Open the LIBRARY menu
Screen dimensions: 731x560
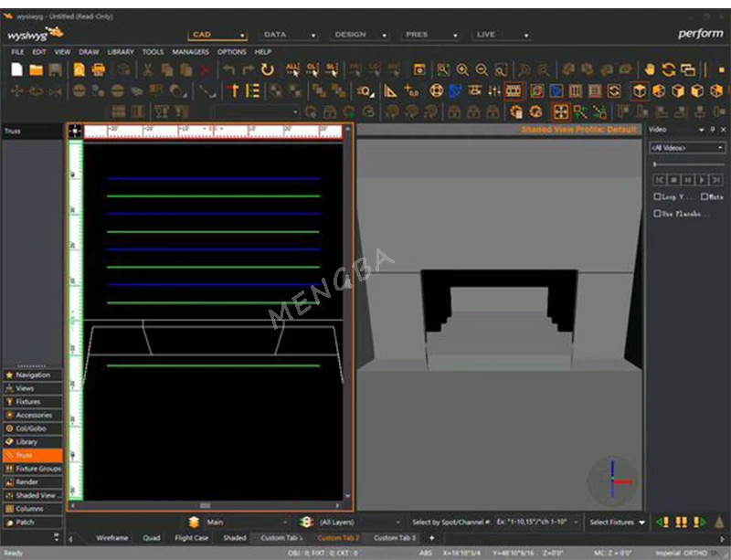121,52
